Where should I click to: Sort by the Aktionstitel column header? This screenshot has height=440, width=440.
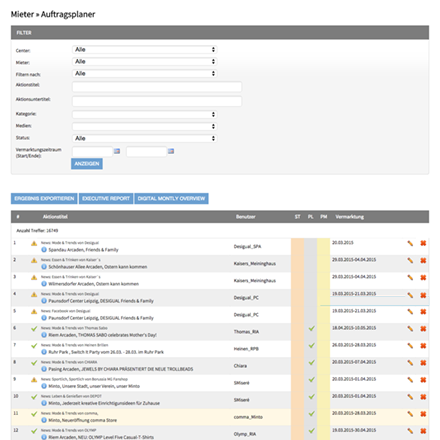[x=55, y=217]
